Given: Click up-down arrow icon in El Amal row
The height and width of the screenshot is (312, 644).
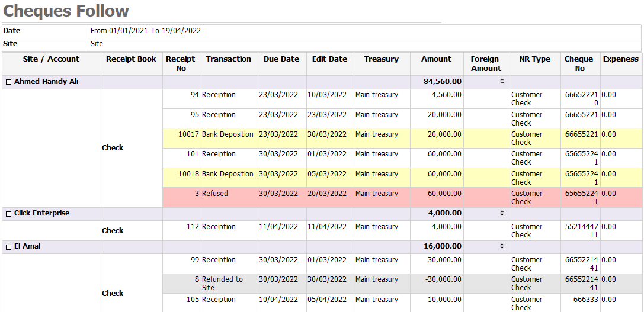Looking at the screenshot, I should 502,246.
